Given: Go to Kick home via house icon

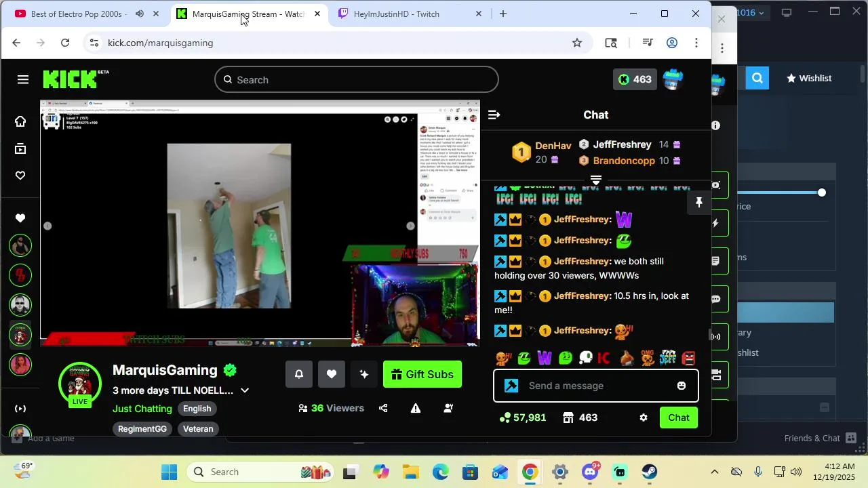Looking at the screenshot, I should [20, 121].
